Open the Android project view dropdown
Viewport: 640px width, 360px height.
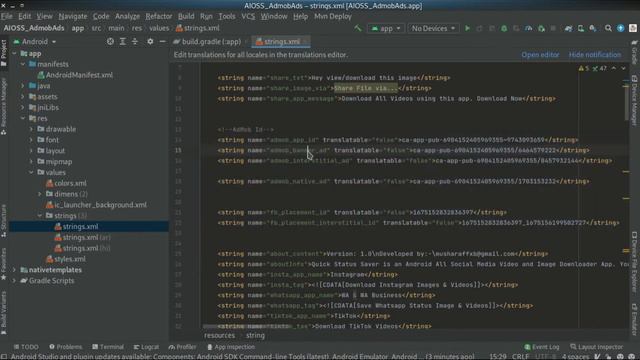pos(35,42)
